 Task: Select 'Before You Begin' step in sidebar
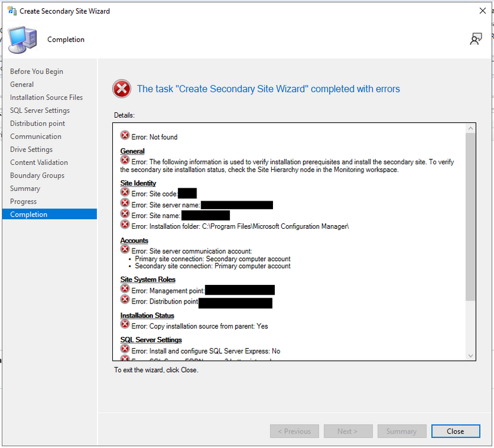point(36,72)
